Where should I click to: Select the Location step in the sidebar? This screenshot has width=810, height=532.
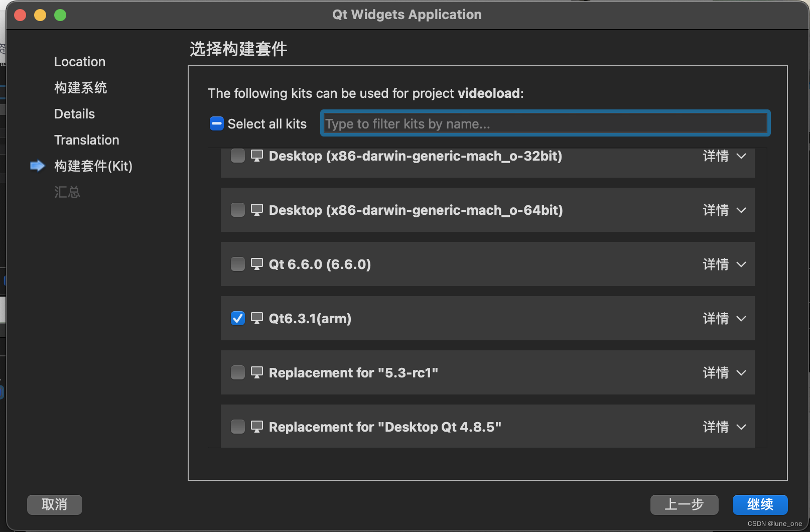click(x=79, y=61)
